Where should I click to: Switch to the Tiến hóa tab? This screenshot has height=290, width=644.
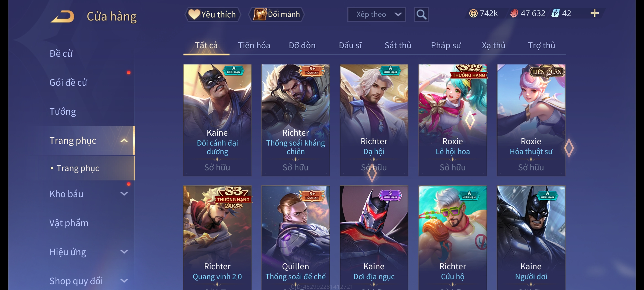pyautogui.click(x=254, y=45)
